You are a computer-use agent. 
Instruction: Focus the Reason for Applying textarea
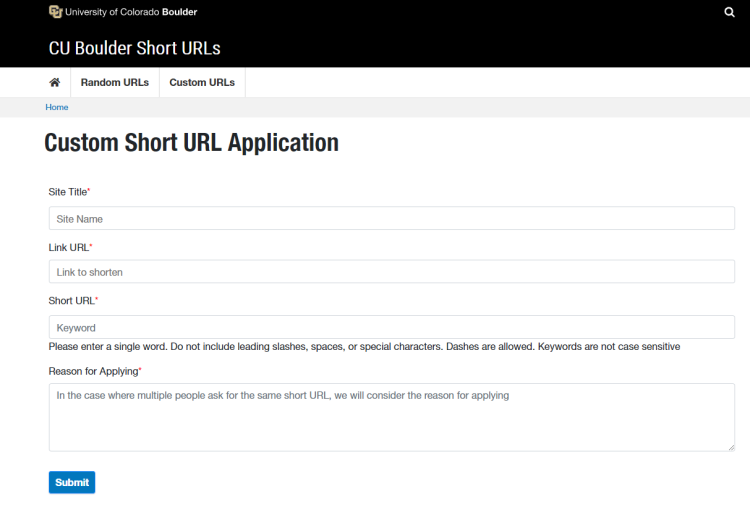point(391,417)
